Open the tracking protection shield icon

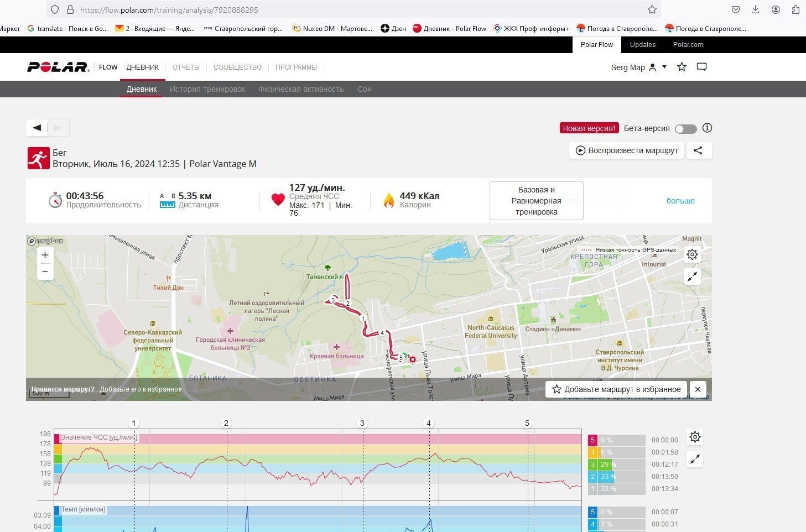(x=54, y=9)
